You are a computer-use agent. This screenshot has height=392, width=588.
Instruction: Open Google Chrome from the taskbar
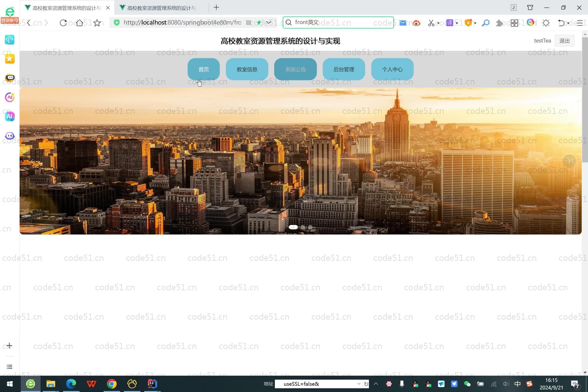pos(112,384)
